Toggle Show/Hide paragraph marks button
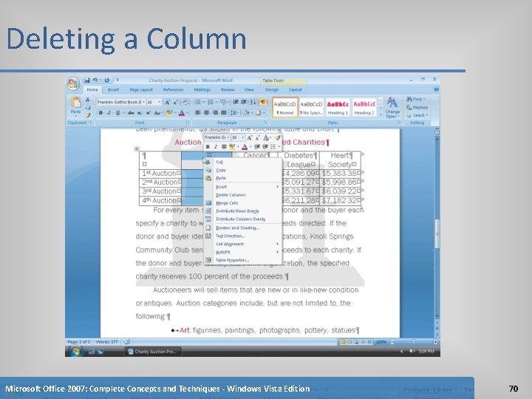 (x=263, y=102)
